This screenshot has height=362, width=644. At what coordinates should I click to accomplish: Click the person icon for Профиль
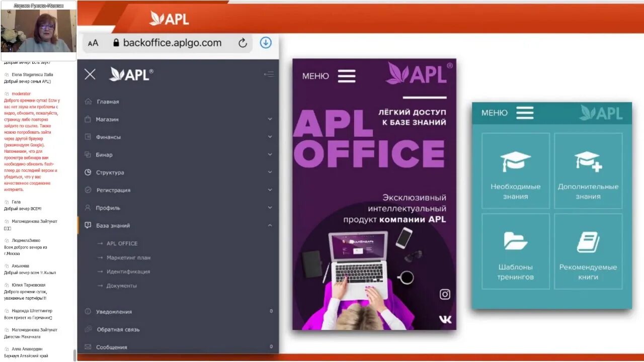point(88,208)
